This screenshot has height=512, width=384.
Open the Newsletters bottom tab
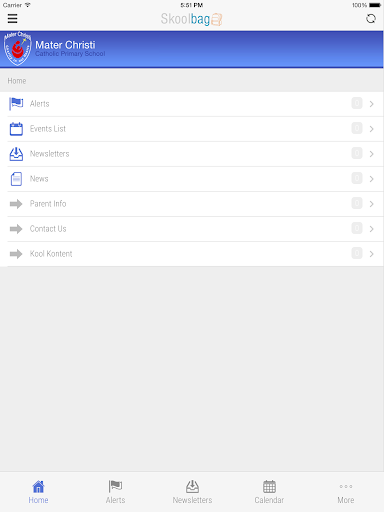click(x=192, y=492)
